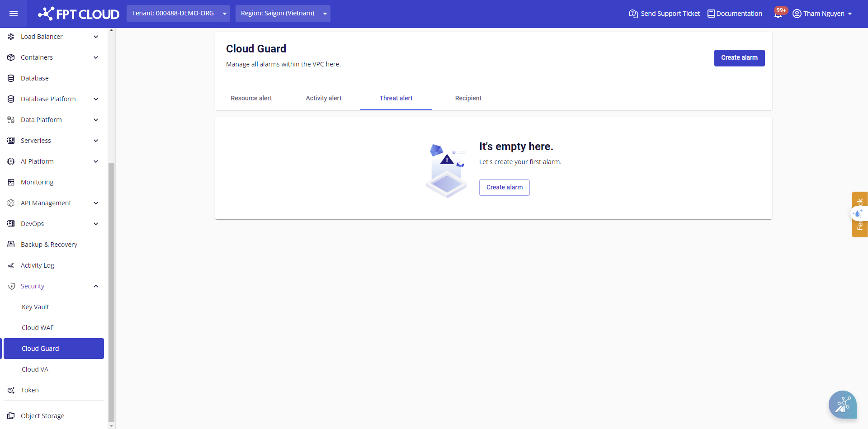Open the Tenant selector dropdown
Viewport: 868px width, 429px height.
point(178,14)
